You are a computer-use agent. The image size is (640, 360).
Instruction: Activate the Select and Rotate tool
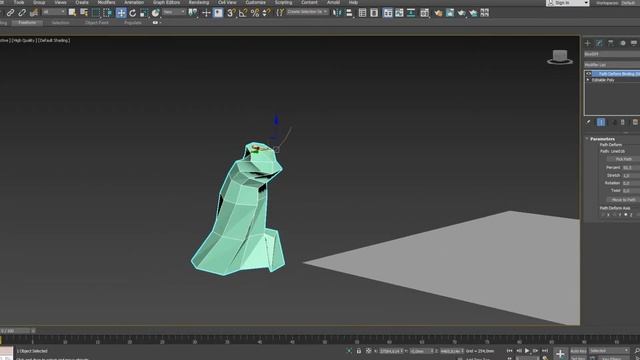[x=133, y=13]
